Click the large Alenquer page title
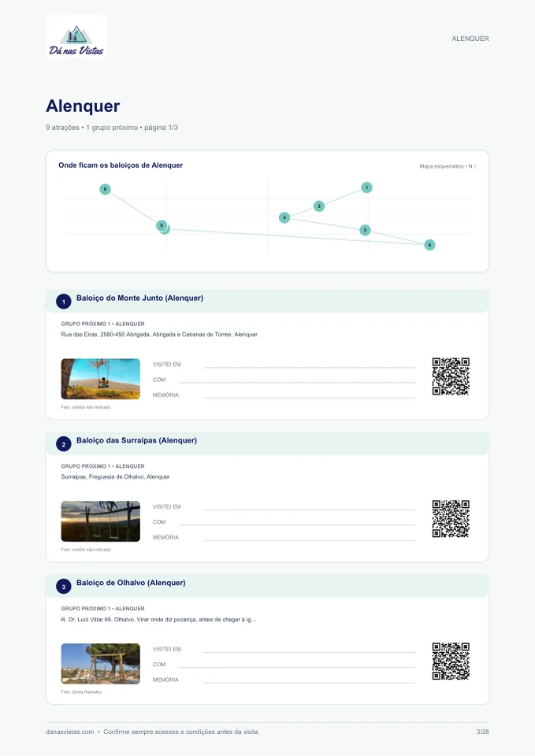 (x=83, y=106)
